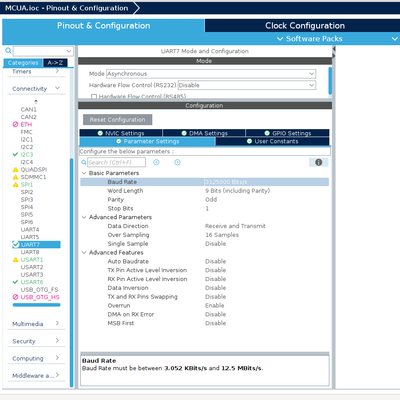400x400 pixels.
Task: Click the USART6 green checkmark icon
Action: pyautogui.click(x=15, y=282)
